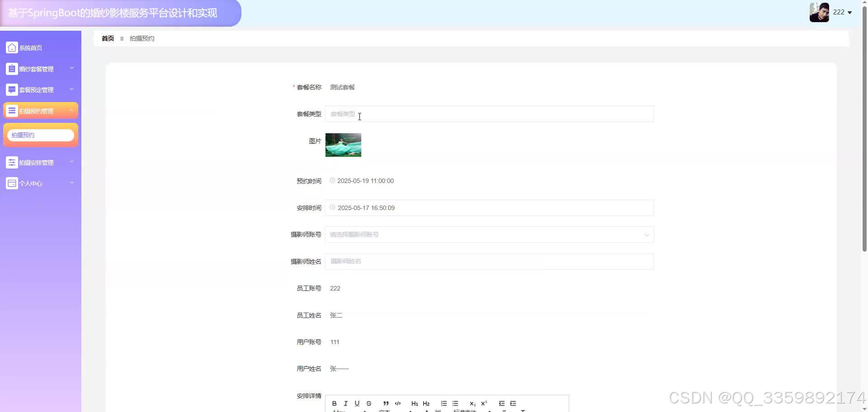This screenshot has width=868, height=412.
Task: Click the 个人中心 card icon
Action: point(12,183)
